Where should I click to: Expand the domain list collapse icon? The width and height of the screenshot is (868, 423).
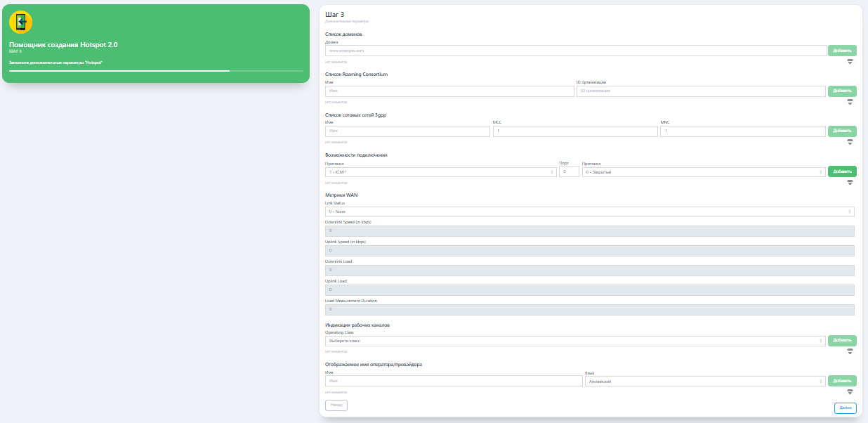pos(850,62)
